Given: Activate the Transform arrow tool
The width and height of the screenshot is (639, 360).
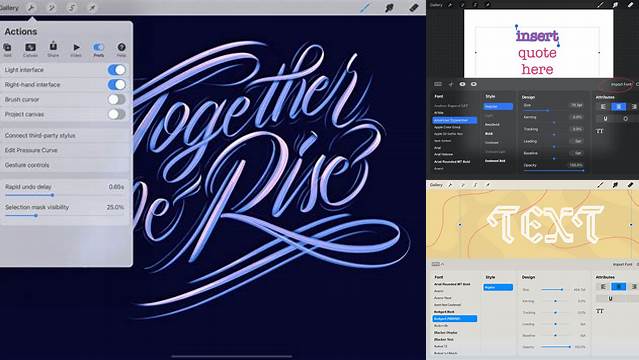Looking at the screenshot, I should point(92,8).
